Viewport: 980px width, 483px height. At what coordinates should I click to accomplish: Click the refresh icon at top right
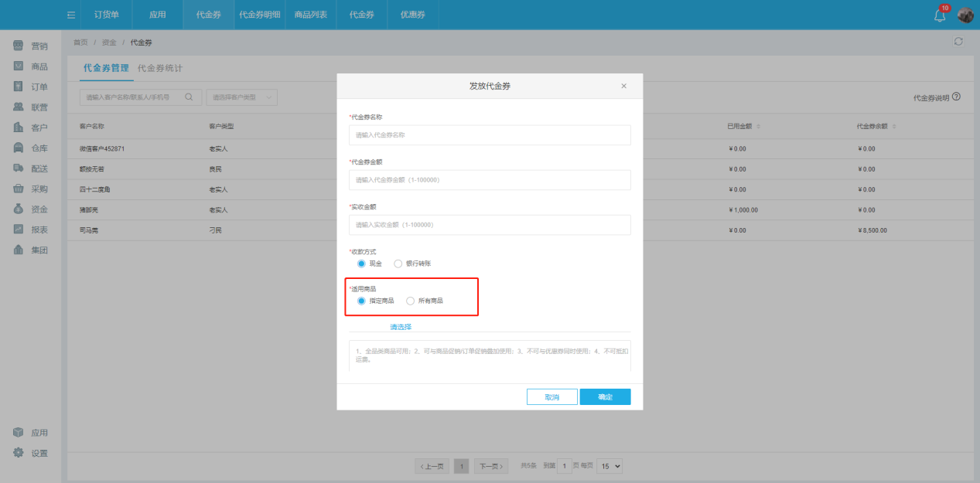(x=958, y=42)
